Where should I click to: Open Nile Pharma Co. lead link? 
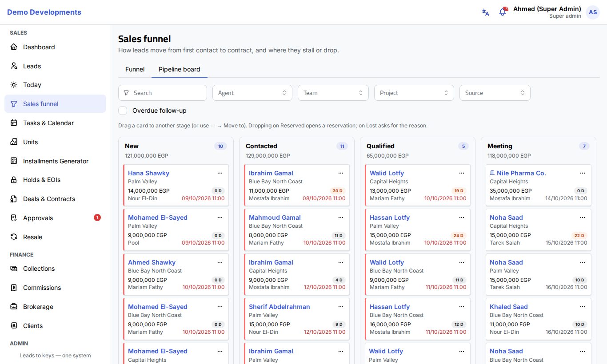[x=521, y=173]
